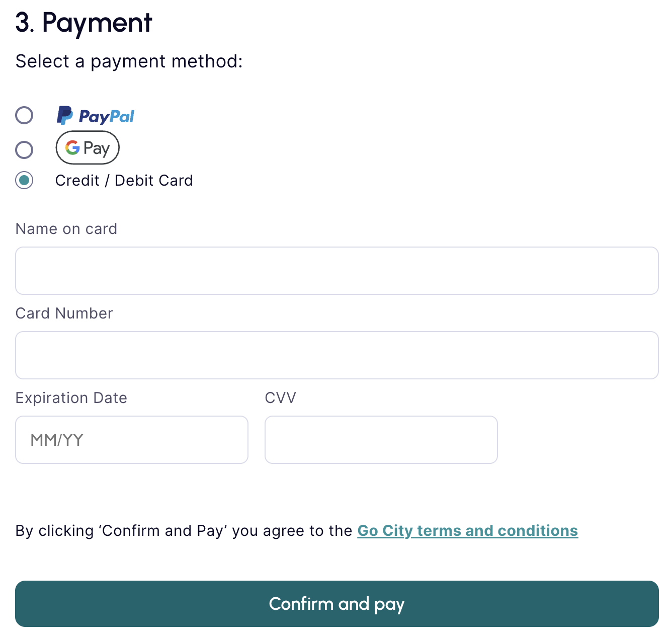
Task: Click the By clicking 'Confirm and Pay' agreement text
Action: [184, 531]
